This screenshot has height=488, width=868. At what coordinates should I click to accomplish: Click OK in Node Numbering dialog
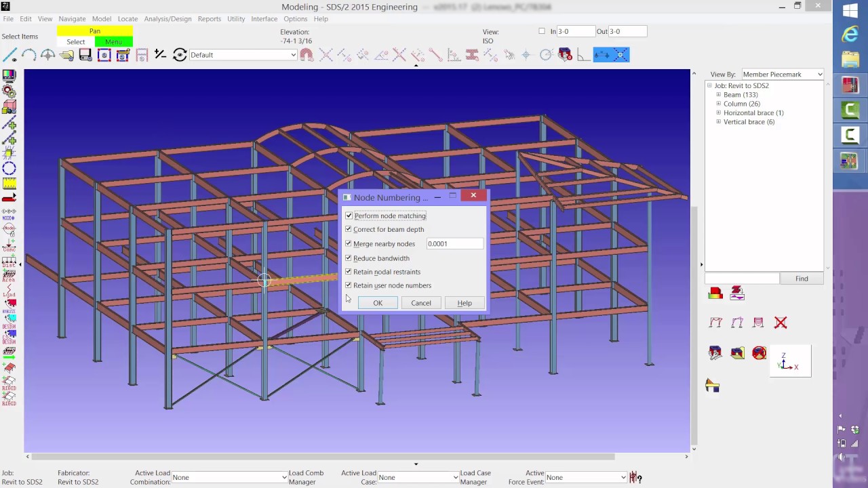[x=378, y=303]
